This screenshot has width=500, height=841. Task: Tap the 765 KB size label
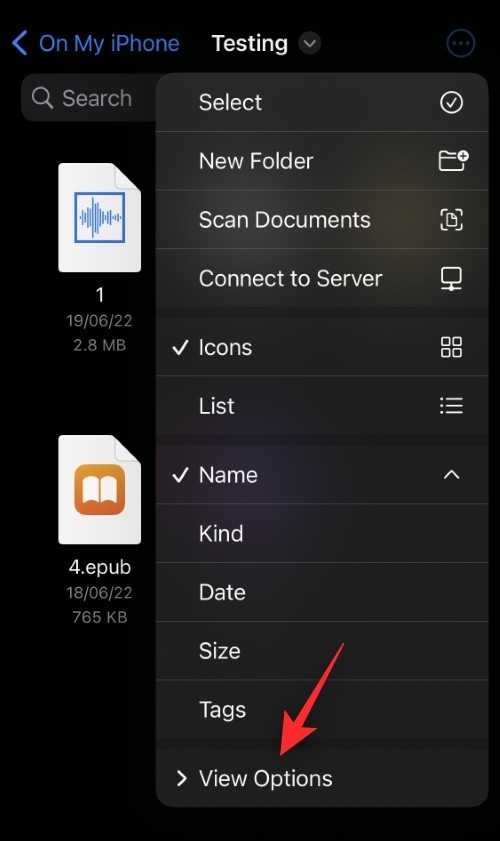[x=100, y=617]
